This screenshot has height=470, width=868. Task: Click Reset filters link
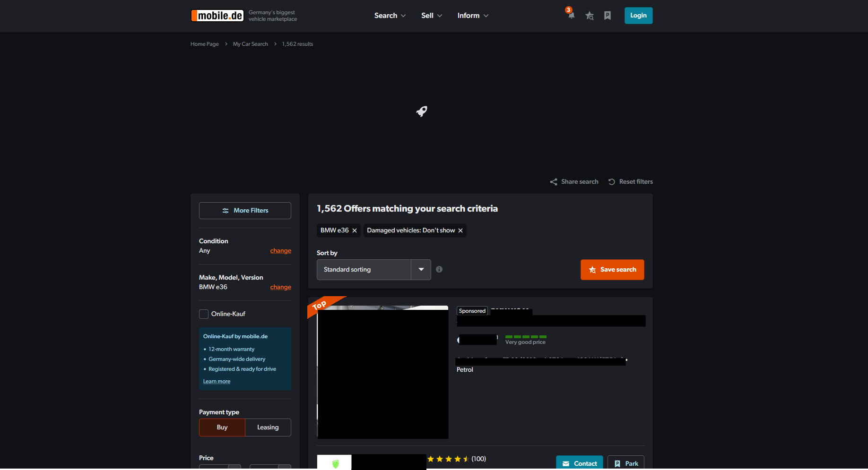pos(636,182)
